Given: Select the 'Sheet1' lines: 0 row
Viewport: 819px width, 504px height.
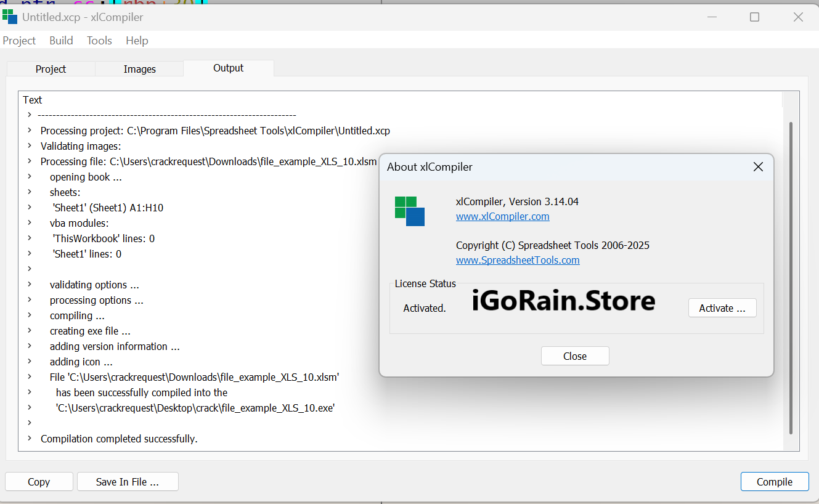Looking at the screenshot, I should coord(87,254).
